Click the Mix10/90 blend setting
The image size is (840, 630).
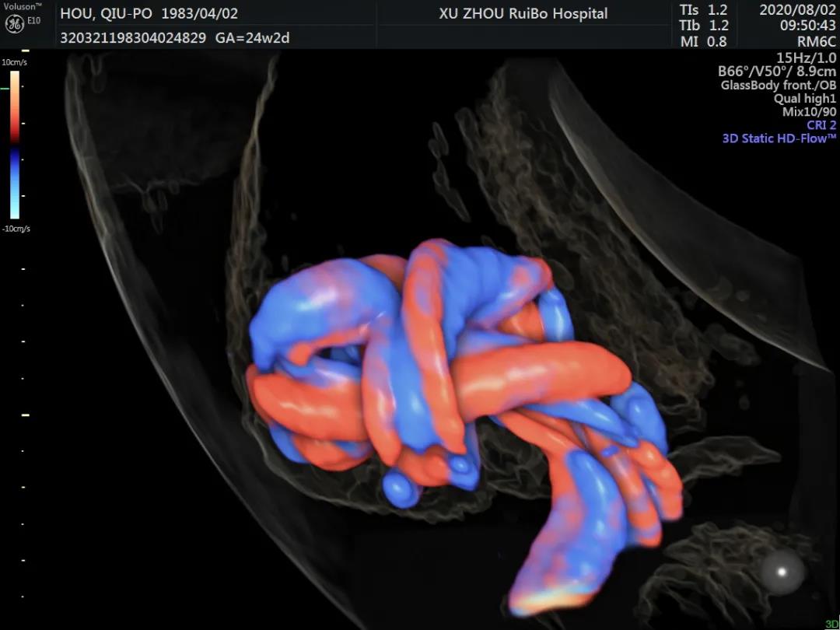(809, 111)
